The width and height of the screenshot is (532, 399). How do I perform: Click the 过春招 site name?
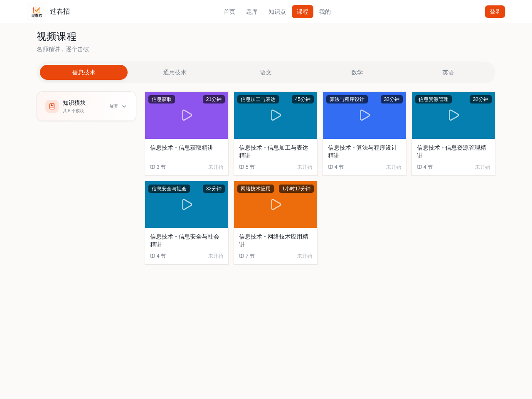pos(60,12)
